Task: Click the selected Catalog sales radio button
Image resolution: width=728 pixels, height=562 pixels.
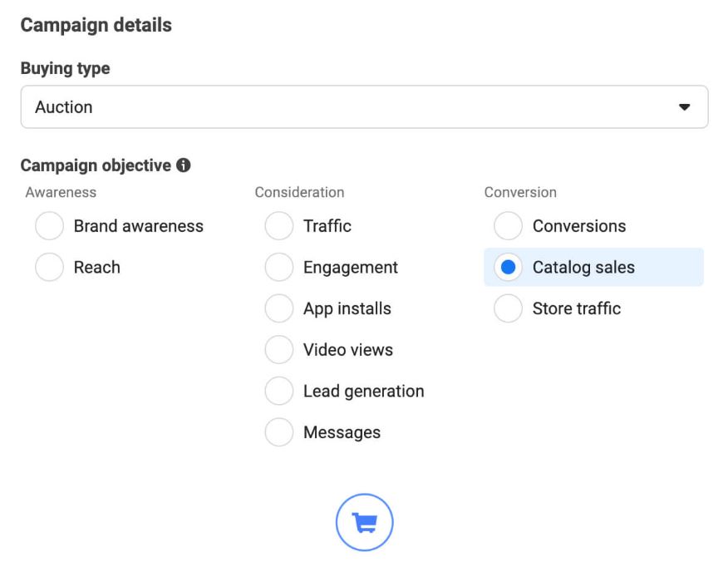Action: [508, 268]
